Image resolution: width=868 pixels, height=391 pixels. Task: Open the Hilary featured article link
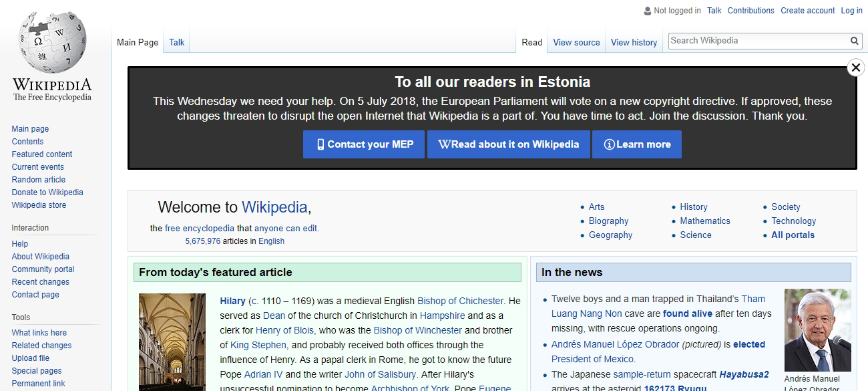pyautogui.click(x=232, y=301)
